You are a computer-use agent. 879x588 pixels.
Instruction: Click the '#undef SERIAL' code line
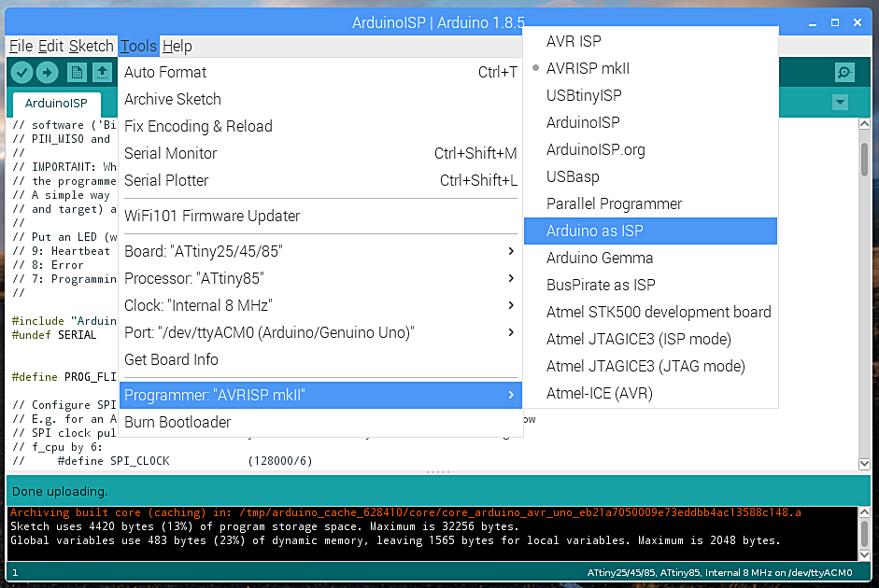click(54, 335)
